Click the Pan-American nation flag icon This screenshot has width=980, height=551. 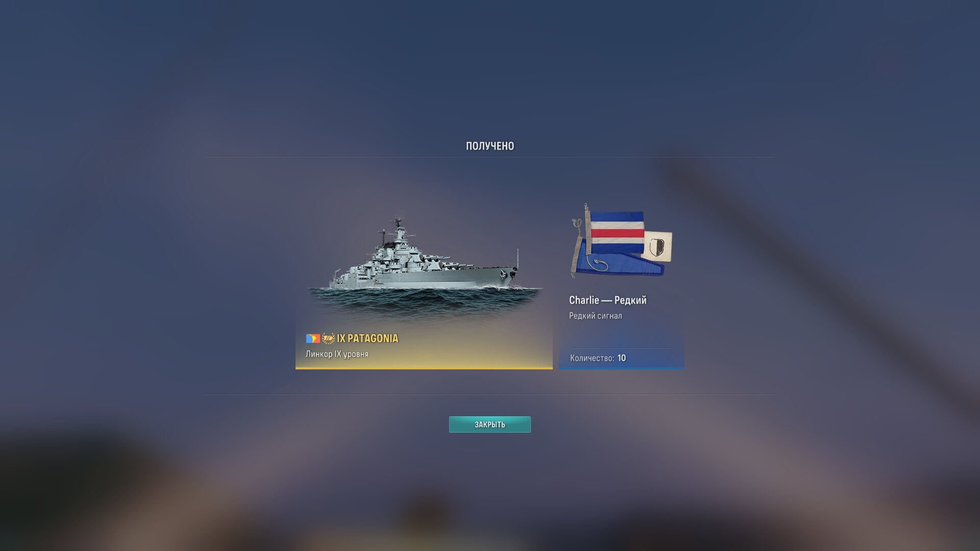pyautogui.click(x=313, y=338)
